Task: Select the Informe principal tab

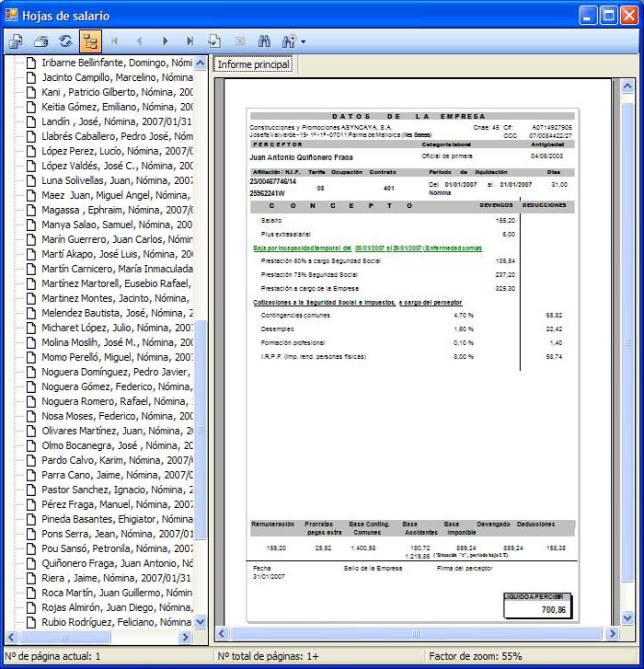Action: (x=254, y=64)
